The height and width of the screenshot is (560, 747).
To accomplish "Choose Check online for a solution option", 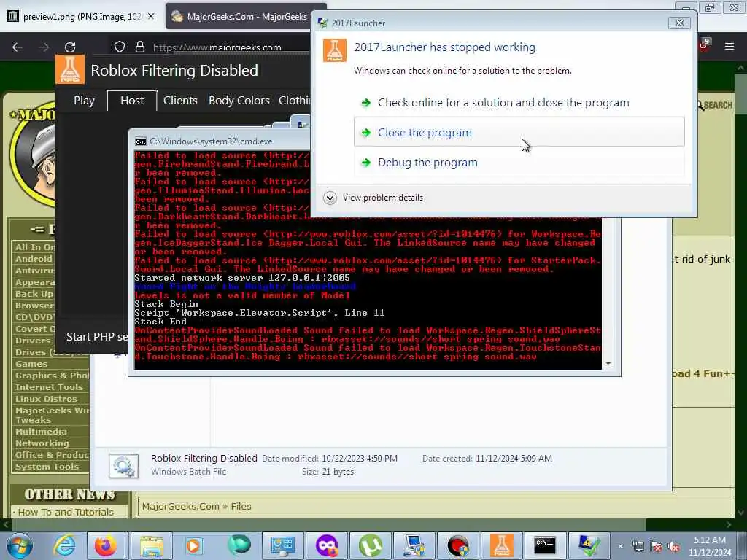I will coord(503,103).
